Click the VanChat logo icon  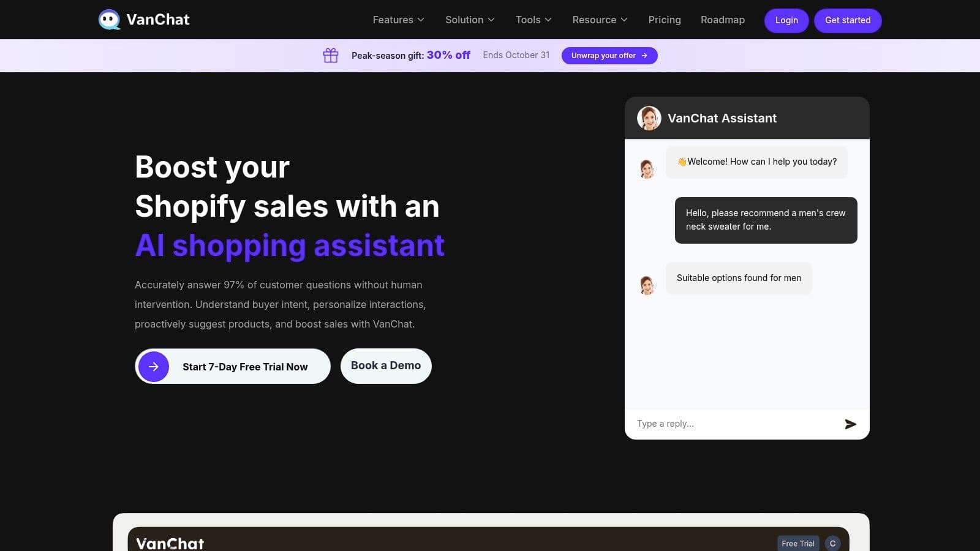point(110,20)
